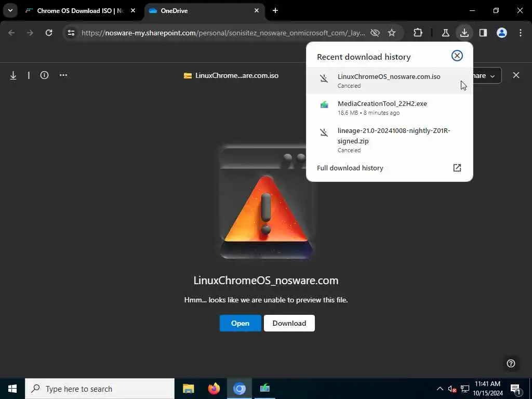
Task: Select LinuxChromeOS_nosware.com.iso download entry
Action: click(389, 81)
